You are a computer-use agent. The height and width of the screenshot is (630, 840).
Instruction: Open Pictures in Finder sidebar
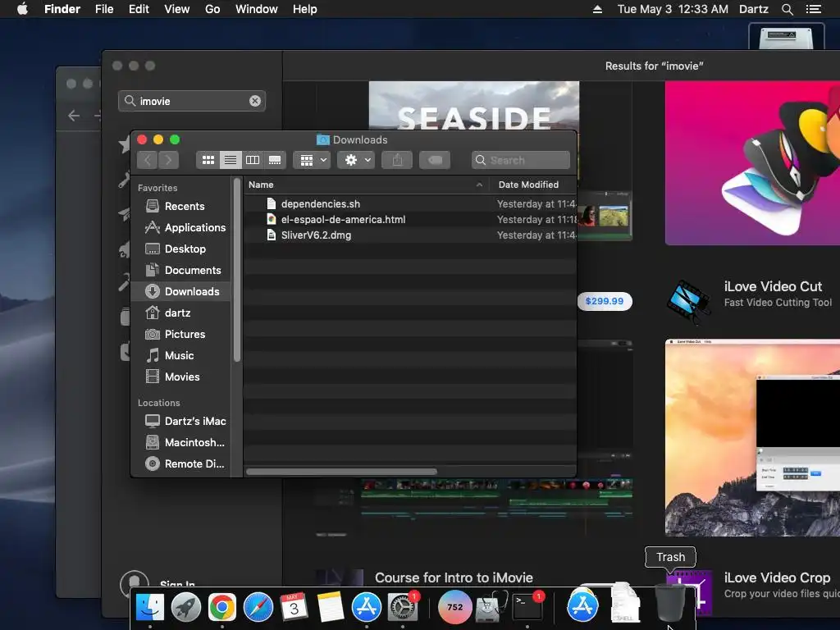click(x=182, y=335)
